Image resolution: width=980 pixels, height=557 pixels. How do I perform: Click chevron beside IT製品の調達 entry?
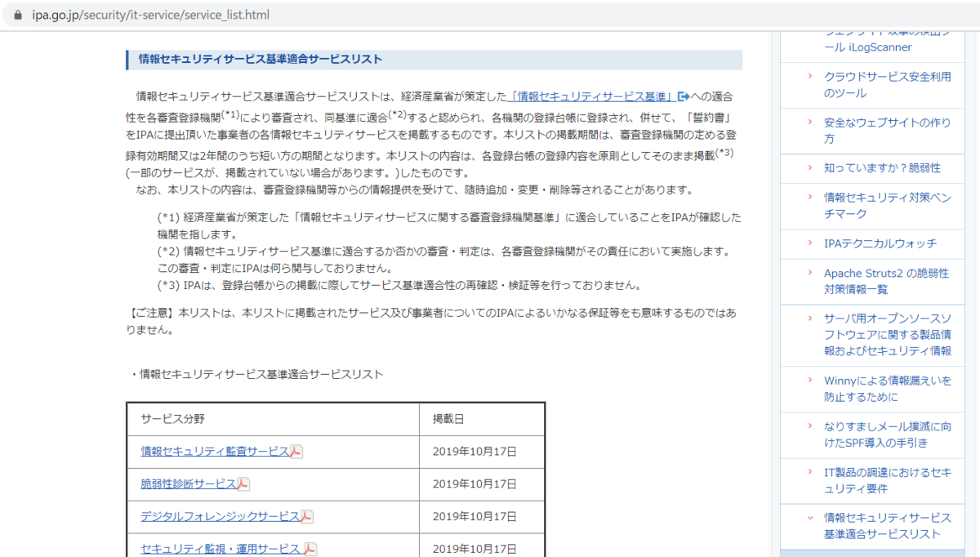(809, 472)
